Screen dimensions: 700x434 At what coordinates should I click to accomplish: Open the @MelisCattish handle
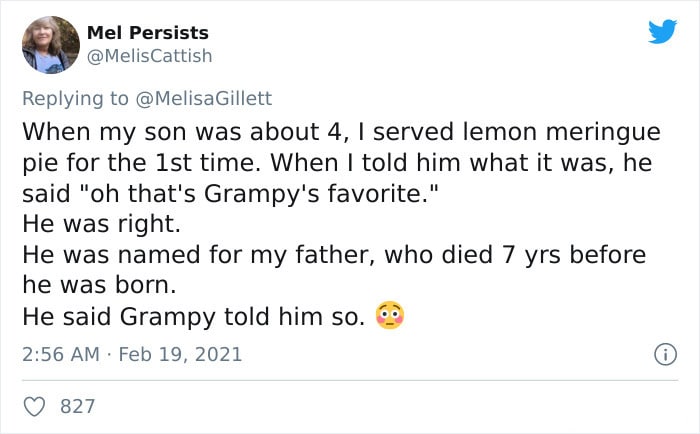(149, 56)
